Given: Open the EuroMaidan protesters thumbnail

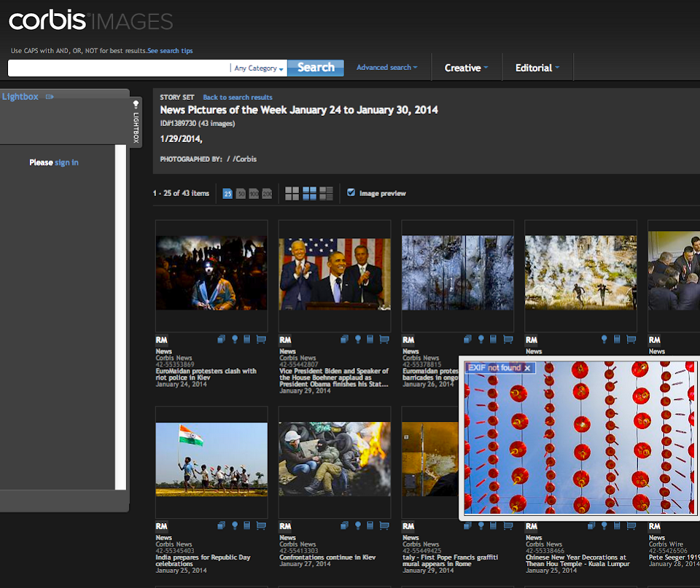Looking at the screenshot, I should pyautogui.click(x=211, y=273).
